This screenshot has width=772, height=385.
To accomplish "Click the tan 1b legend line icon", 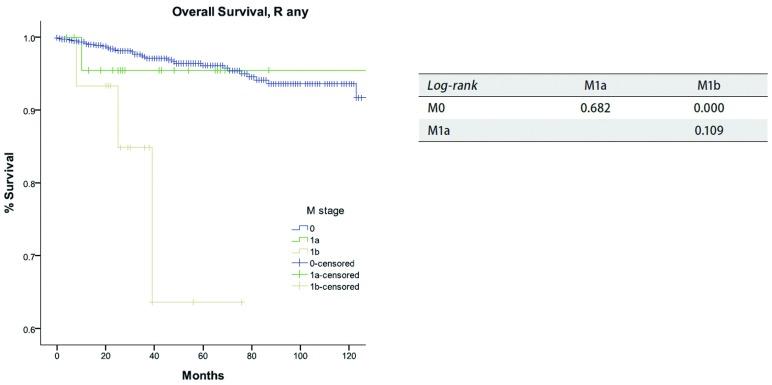I will [x=299, y=251].
